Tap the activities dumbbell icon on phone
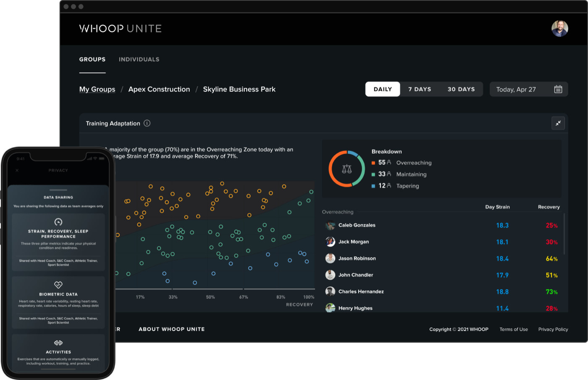Image resolution: width=588 pixels, height=380 pixels. tap(58, 343)
